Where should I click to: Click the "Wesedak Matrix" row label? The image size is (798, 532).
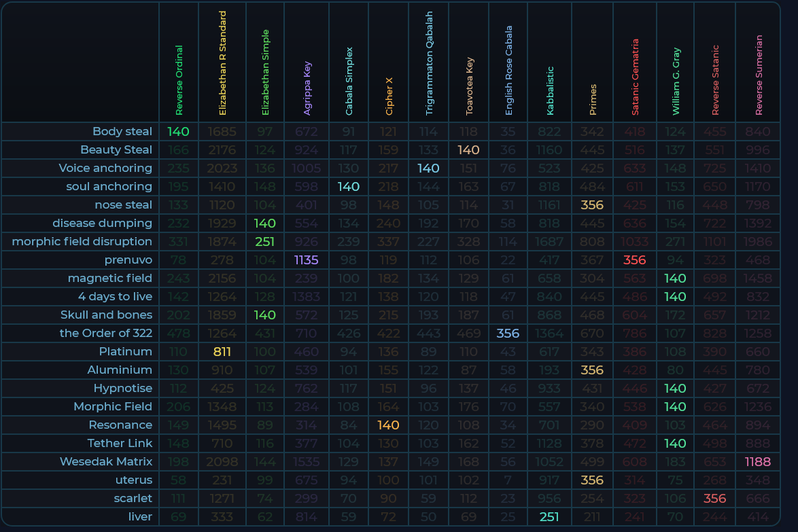coord(106,462)
